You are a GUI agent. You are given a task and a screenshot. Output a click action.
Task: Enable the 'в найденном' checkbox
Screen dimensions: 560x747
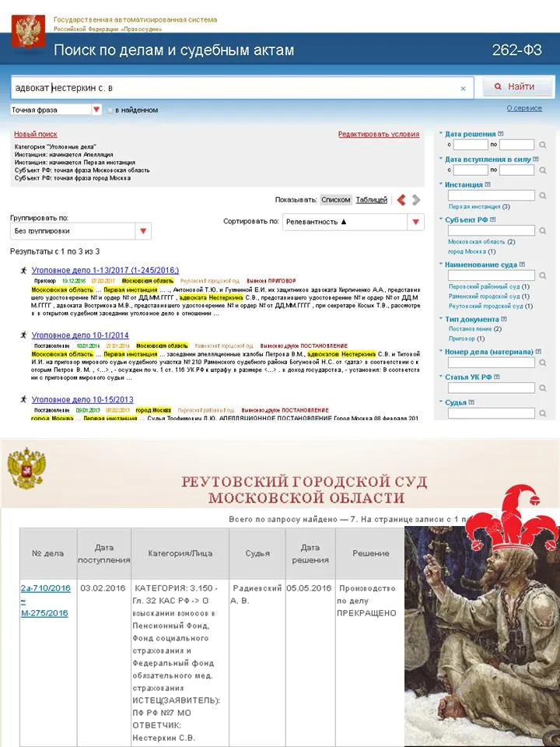110,110
